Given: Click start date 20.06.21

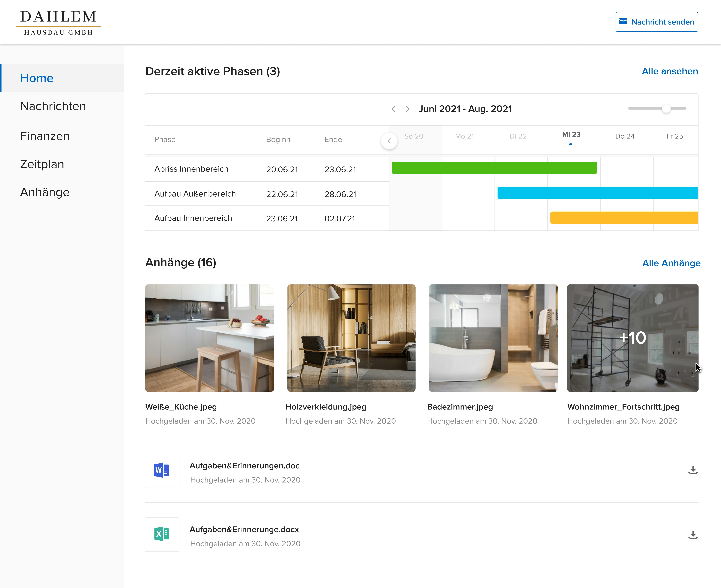Looking at the screenshot, I should (x=282, y=169).
